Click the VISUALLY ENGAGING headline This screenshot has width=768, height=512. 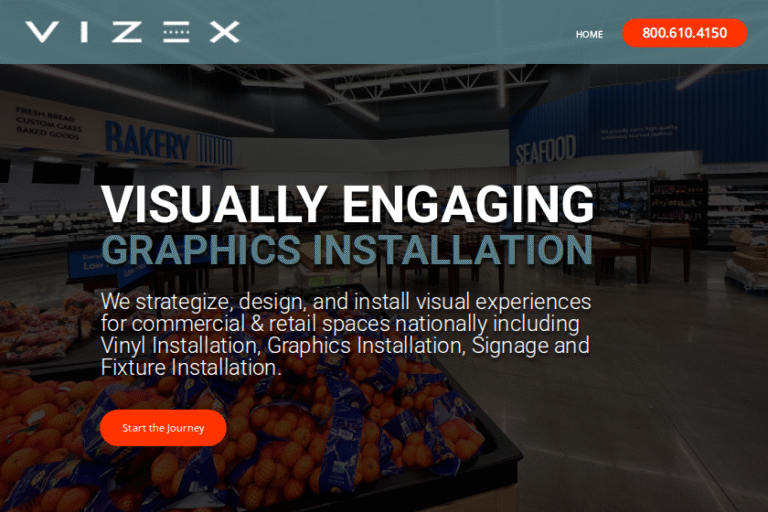click(347, 204)
